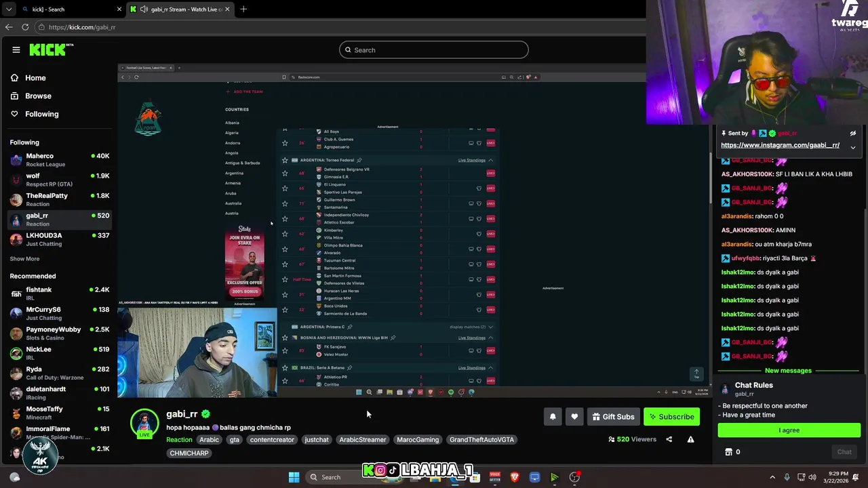Show hidden system tray icons

(x=772, y=477)
